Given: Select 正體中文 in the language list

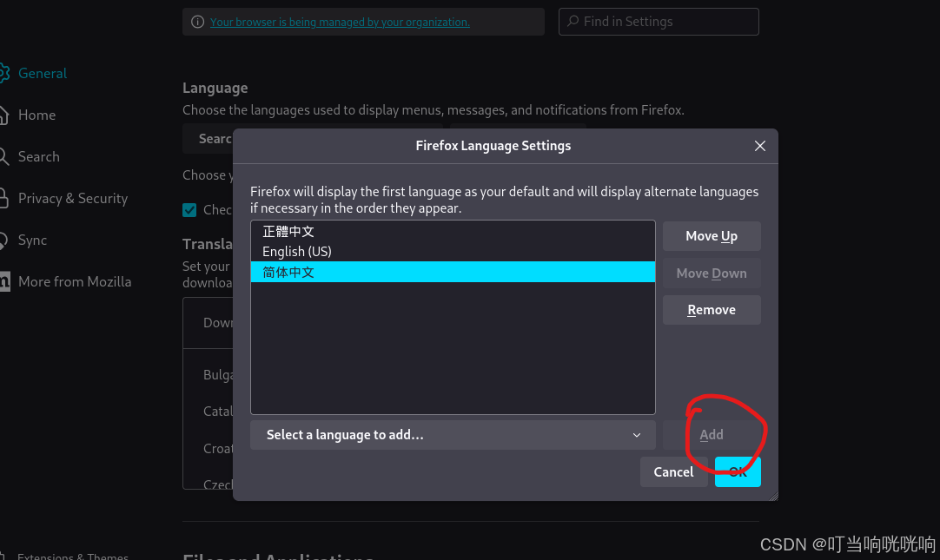Looking at the screenshot, I should point(453,231).
